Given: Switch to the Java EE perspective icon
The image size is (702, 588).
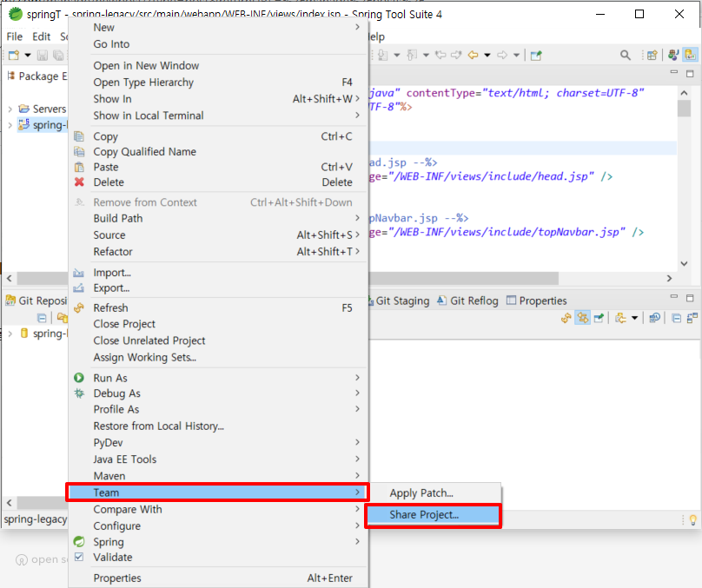Looking at the screenshot, I should [x=673, y=55].
